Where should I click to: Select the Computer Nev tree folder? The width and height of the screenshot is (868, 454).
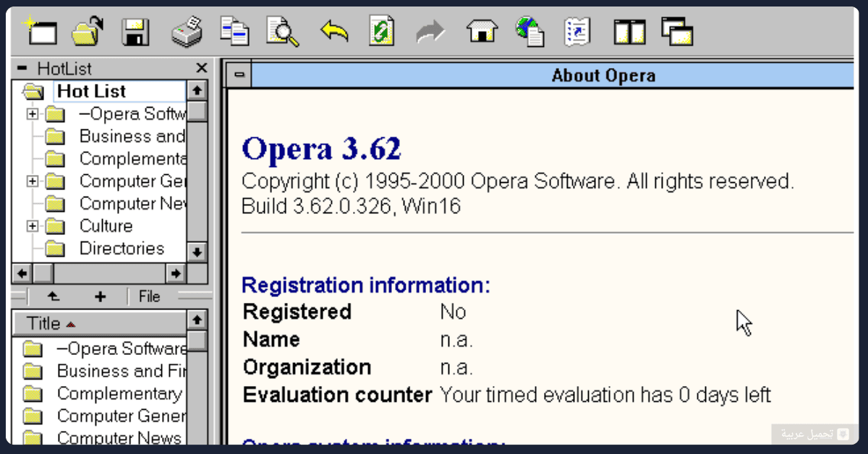click(x=132, y=204)
